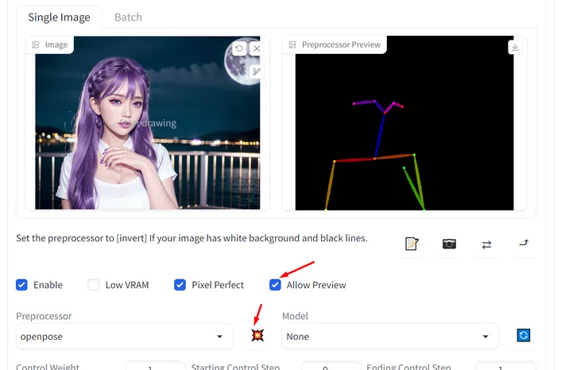The image size is (588, 370).
Task: Click the Ending Control Step value field
Action: (x=505, y=366)
